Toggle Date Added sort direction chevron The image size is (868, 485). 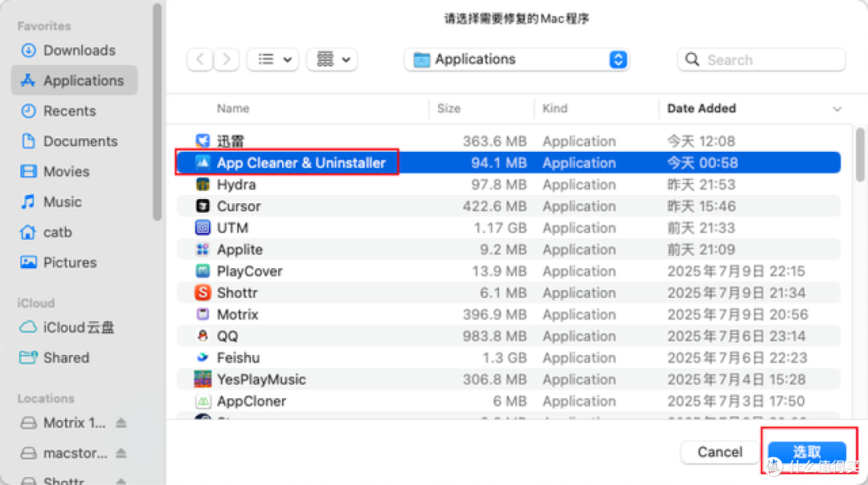click(x=837, y=109)
